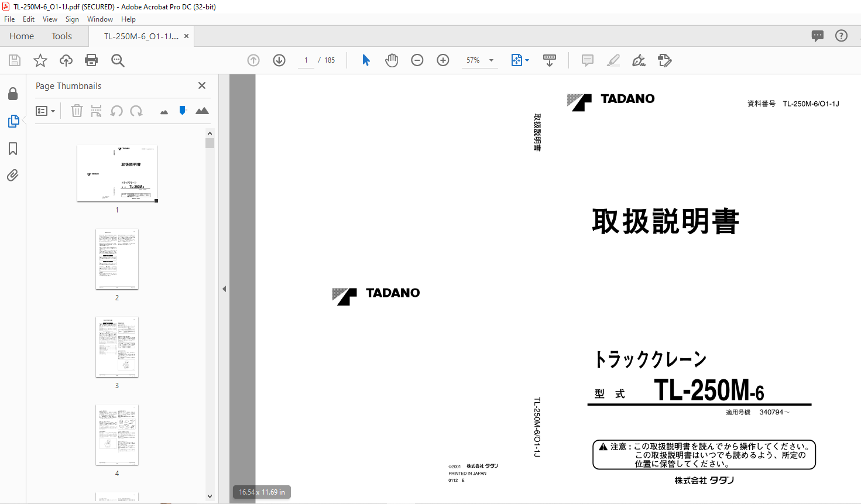Open thumbnails options dropdown menu
This screenshot has width=861, height=504.
pos(45,111)
